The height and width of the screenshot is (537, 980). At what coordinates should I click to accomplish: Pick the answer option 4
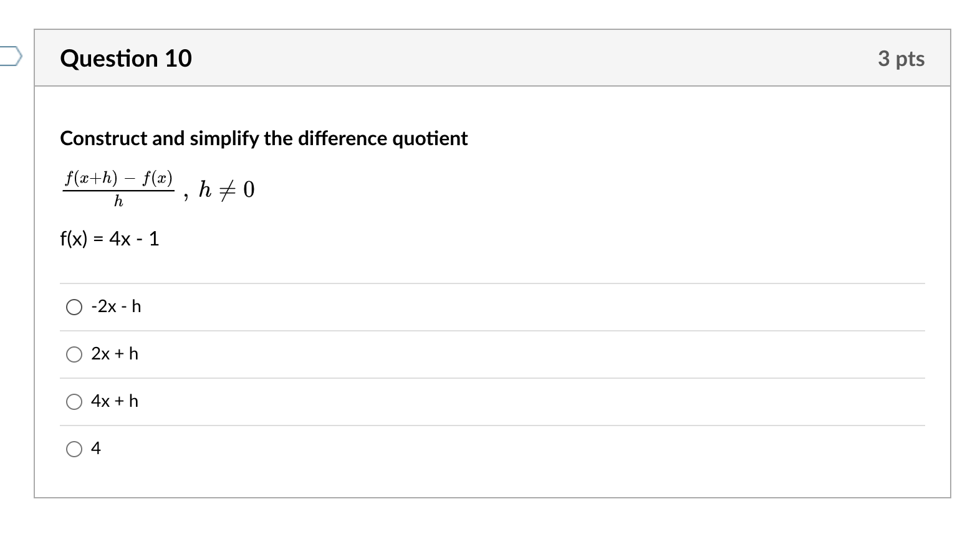tap(74, 449)
